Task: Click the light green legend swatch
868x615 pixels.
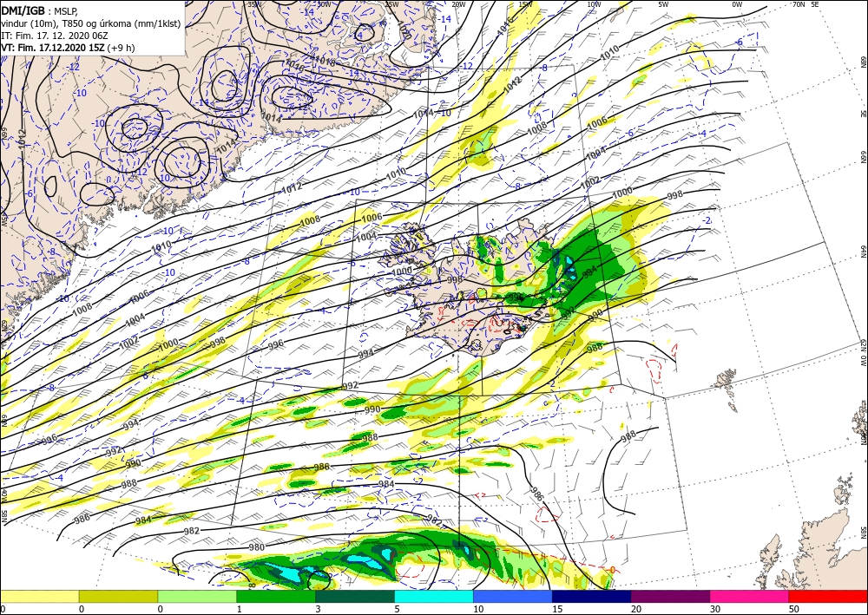Action: [197, 596]
